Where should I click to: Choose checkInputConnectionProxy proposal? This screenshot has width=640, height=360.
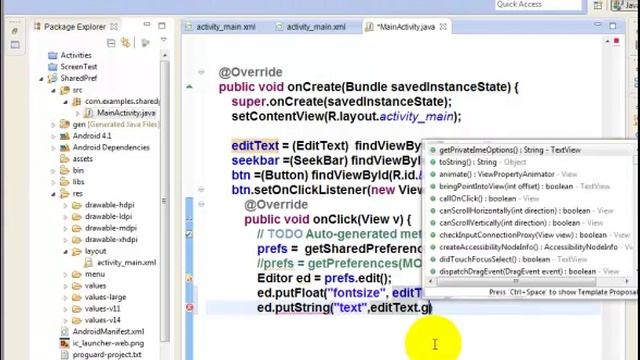point(531,235)
